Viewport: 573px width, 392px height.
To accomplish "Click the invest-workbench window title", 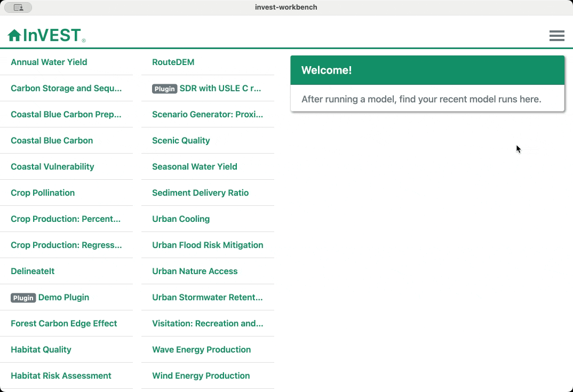I will pos(286,7).
